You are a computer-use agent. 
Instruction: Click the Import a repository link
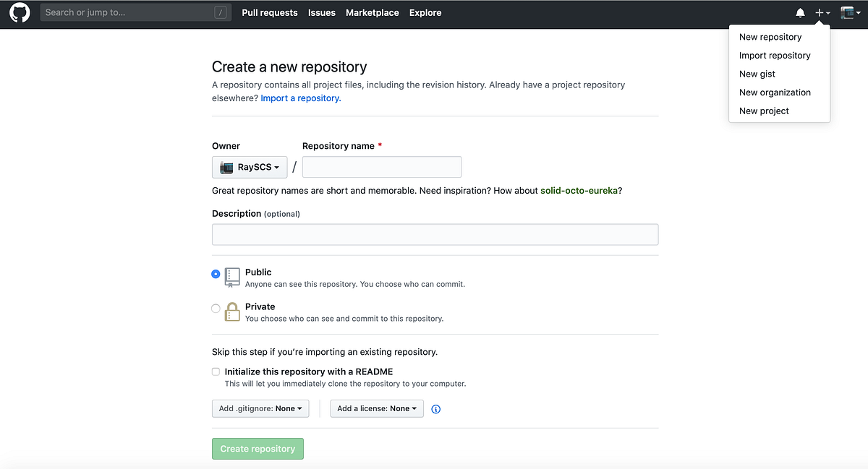(300, 98)
